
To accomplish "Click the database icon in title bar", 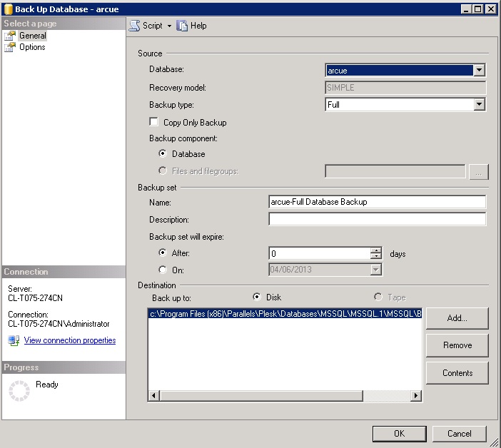I will [x=9, y=9].
